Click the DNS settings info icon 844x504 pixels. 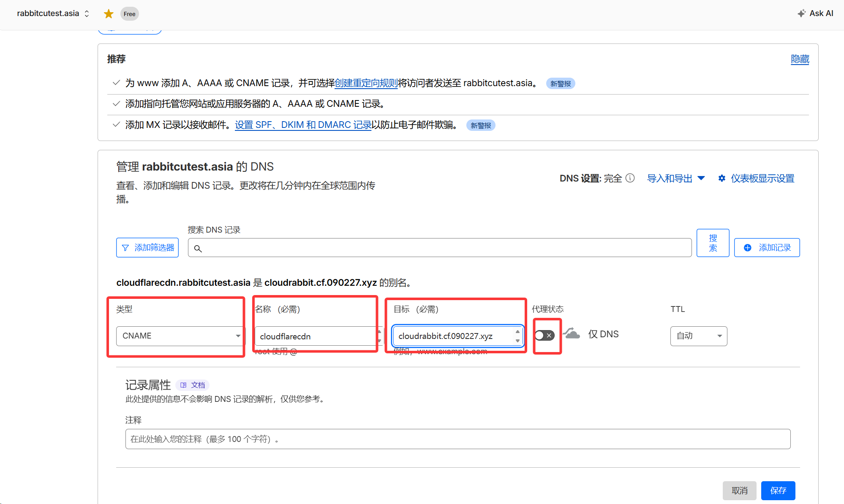[x=630, y=178]
